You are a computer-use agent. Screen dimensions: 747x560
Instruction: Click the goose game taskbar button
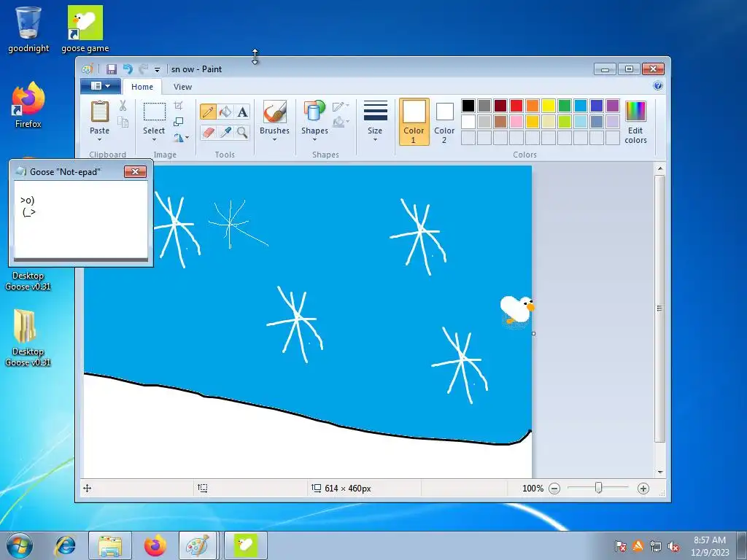coord(246,545)
